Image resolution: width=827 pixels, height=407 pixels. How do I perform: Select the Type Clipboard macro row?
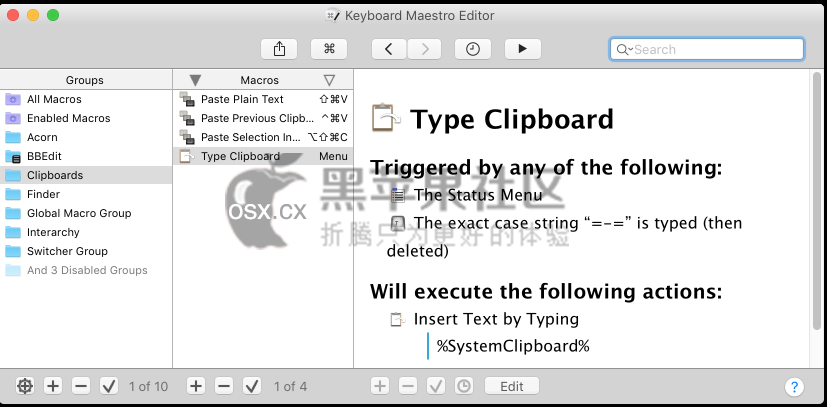click(x=263, y=156)
